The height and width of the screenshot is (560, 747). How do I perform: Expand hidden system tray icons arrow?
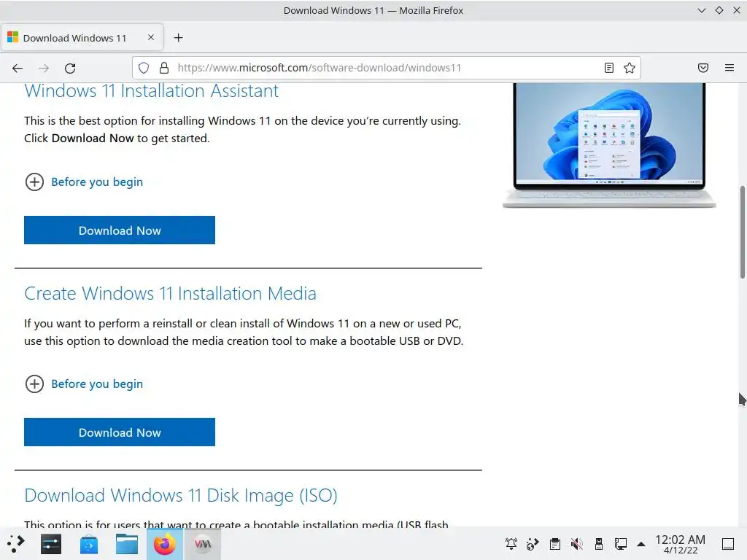(x=641, y=544)
